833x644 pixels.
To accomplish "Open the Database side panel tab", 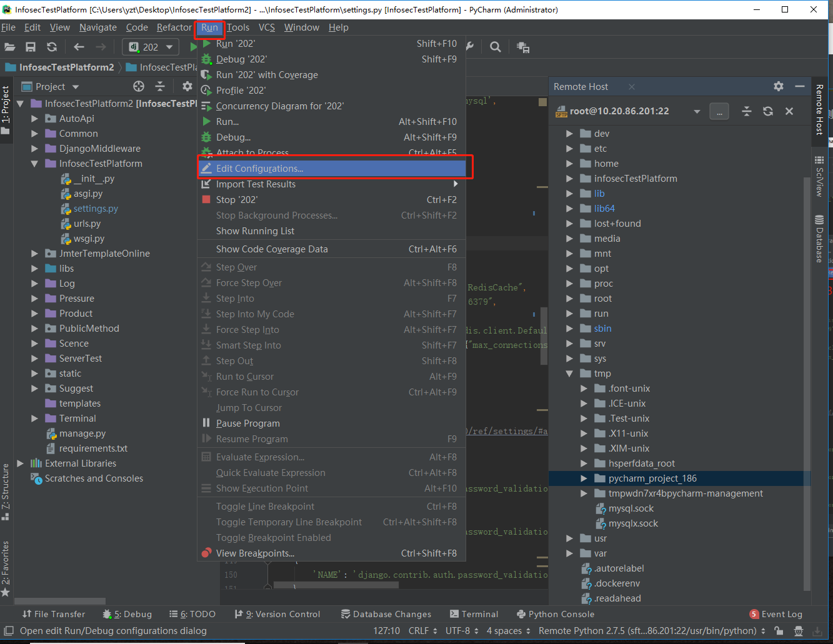I will click(x=819, y=238).
